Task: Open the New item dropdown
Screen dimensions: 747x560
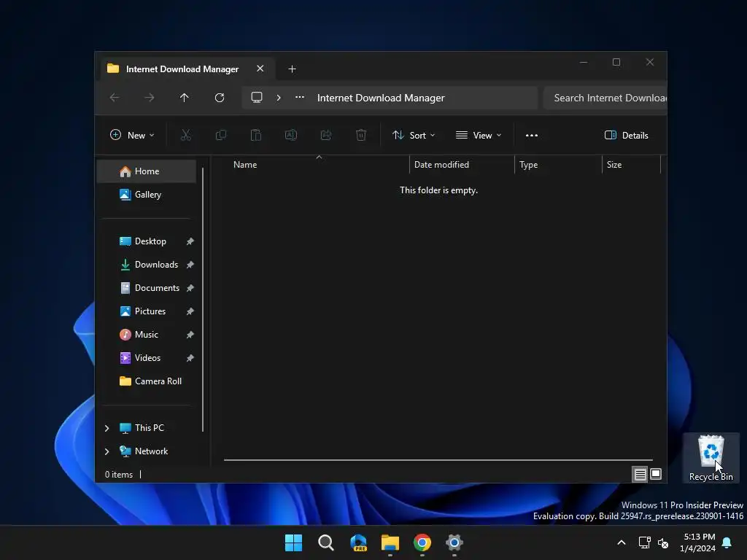Action: pos(133,135)
